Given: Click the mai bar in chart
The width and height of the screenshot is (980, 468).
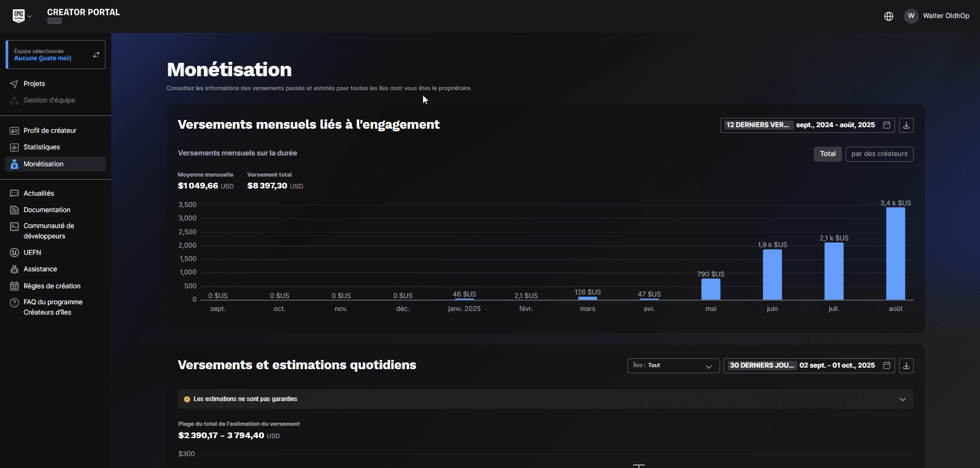Looking at the screenshot, I should [x=711, y=289].
